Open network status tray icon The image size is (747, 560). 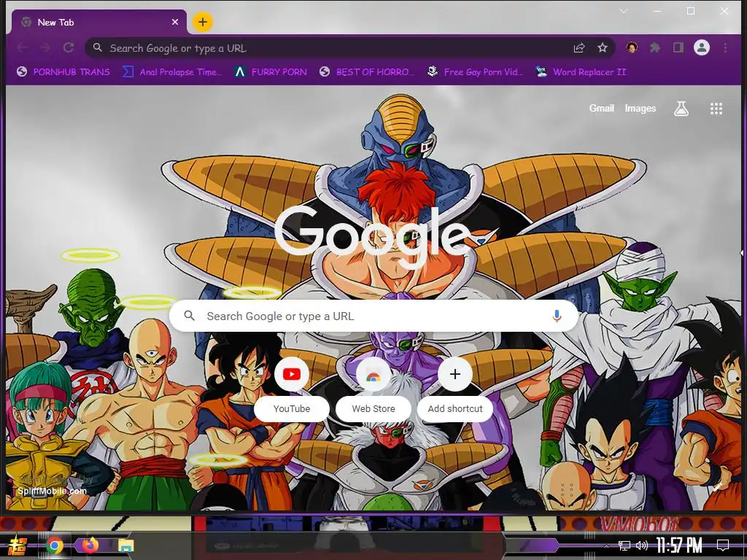click(x=624, y=545)
